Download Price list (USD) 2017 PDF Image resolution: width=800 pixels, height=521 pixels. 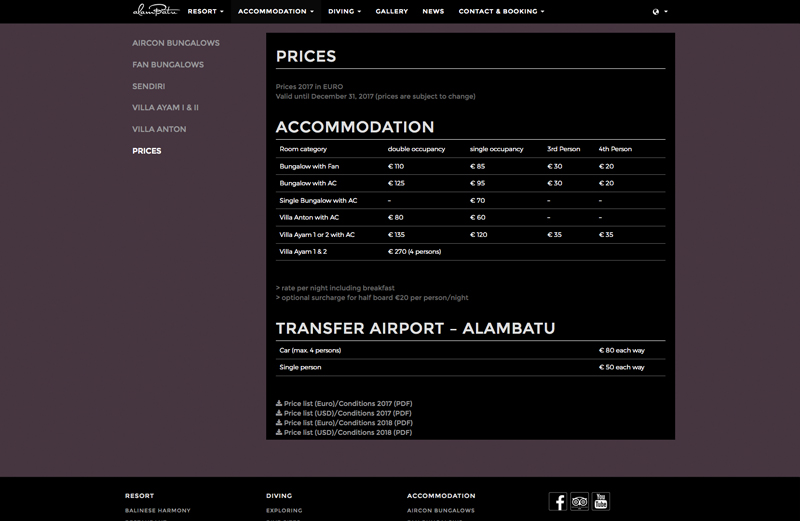(x=344, y=413)
